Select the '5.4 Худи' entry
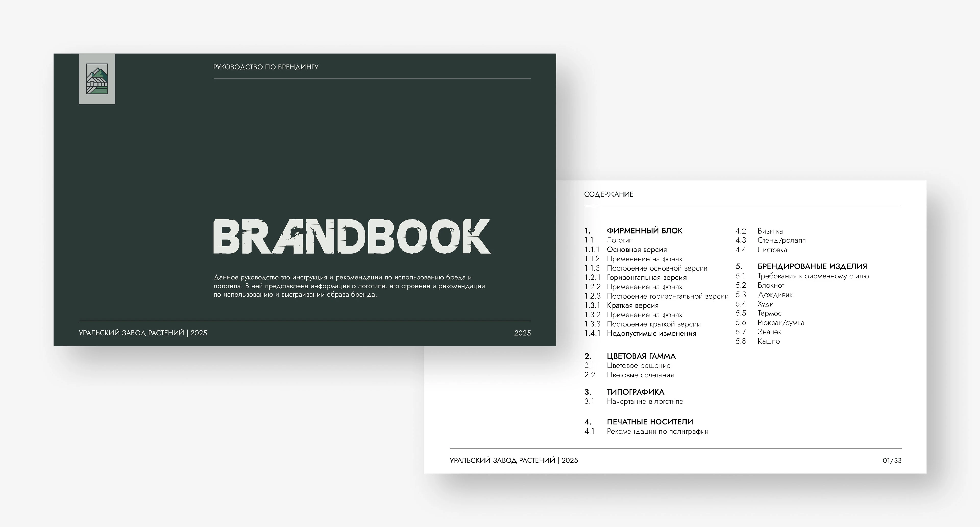980x527 pixels. [754, 304]
